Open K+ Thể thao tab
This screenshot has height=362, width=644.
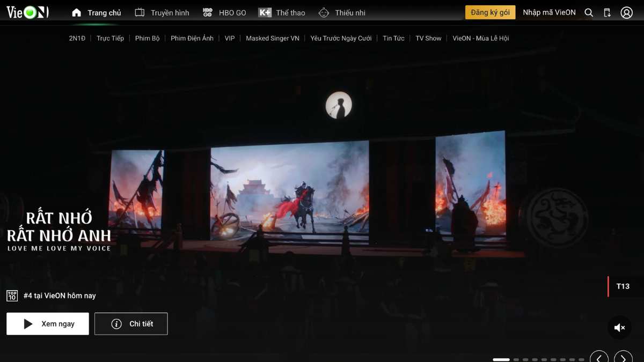point(282,12)
